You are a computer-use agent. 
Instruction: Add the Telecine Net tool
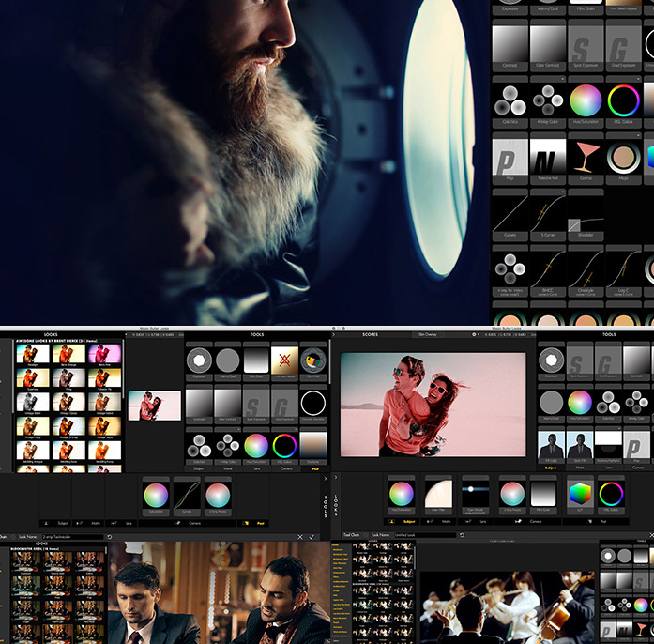point(547,157)
